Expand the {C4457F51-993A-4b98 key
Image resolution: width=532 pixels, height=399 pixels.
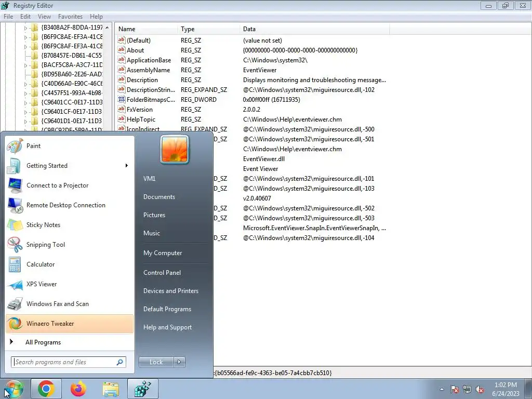[25, 93]
